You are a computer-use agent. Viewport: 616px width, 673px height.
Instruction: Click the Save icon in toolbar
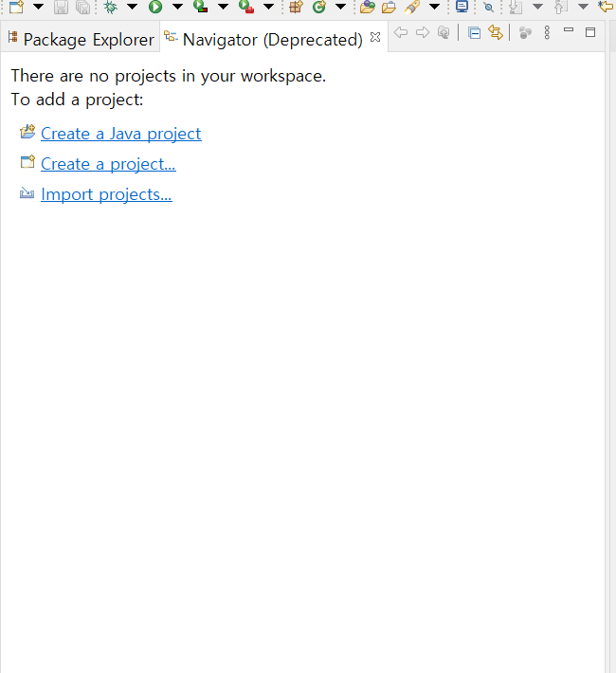coord(61,7)
